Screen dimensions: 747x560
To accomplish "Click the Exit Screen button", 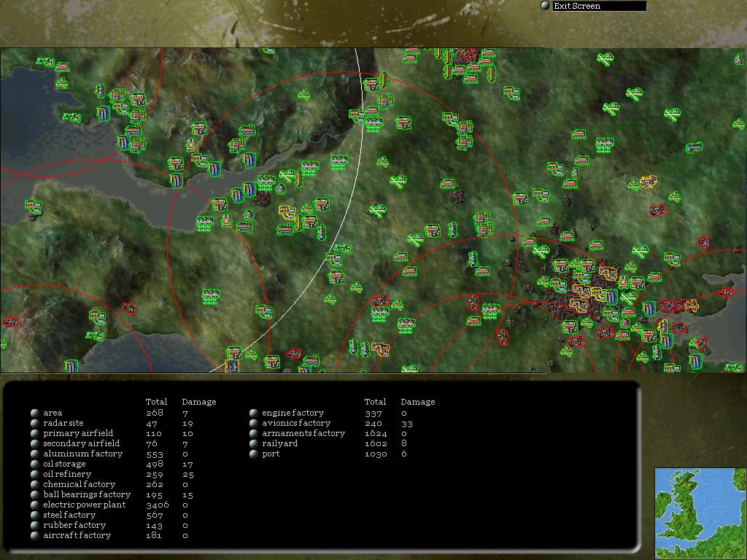I will tap(599, 6).
